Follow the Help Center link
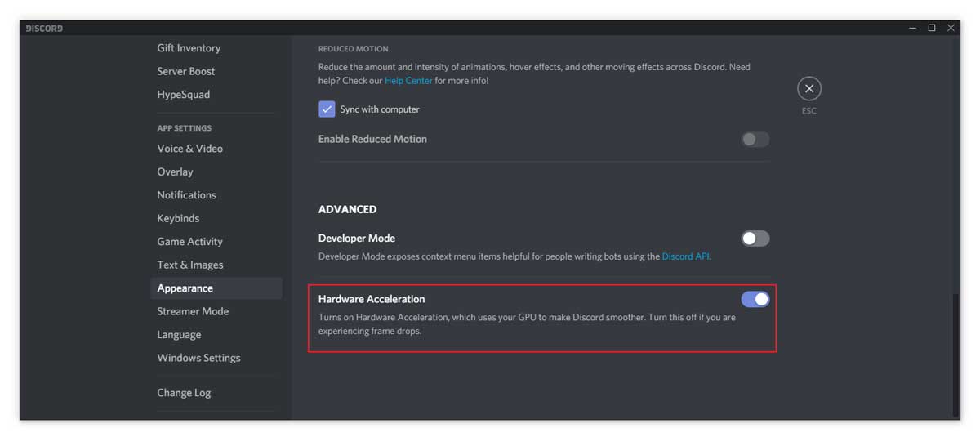Screen dimensions: 980x437 408,81
